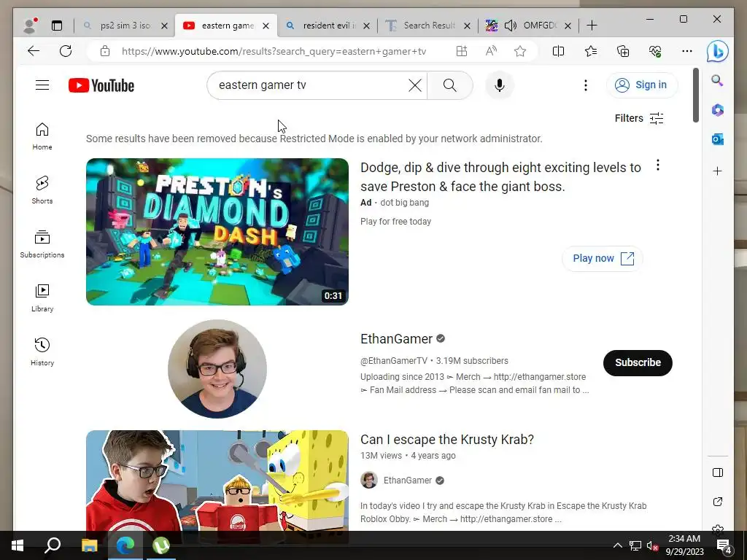Open link in new window sidebar icon

coord(718,502)
